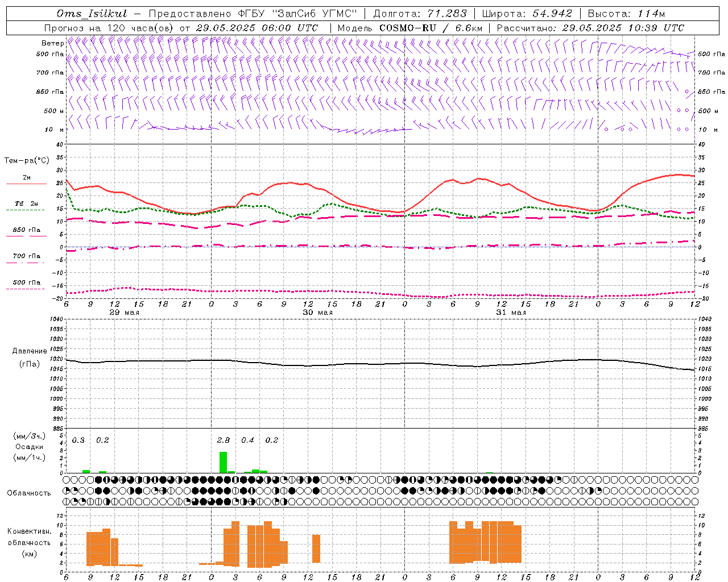Select the 2.8 precipitation value label
The width and height of the screenshot is (728, 582).
[224, 440]
